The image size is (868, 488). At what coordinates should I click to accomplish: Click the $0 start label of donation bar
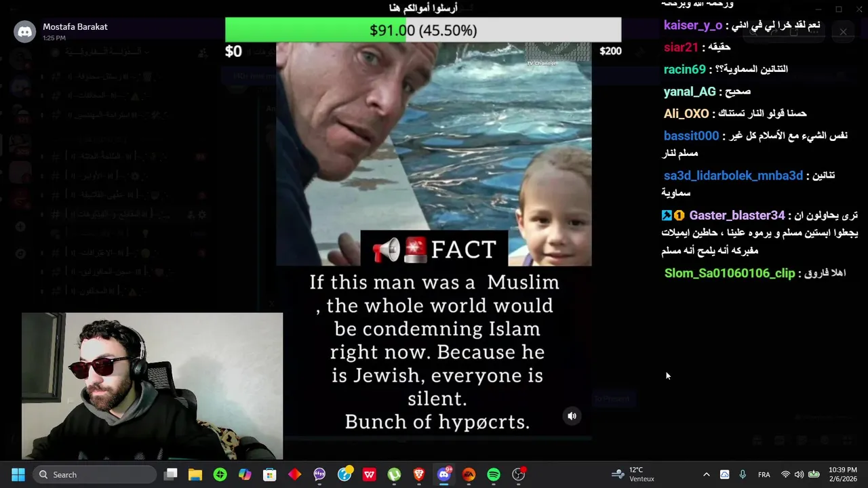(x=233, y=52)
